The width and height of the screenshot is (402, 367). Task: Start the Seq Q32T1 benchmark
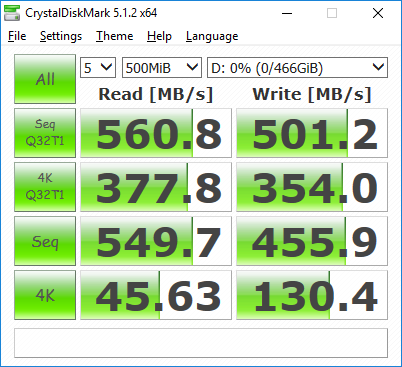coord(45,133)
